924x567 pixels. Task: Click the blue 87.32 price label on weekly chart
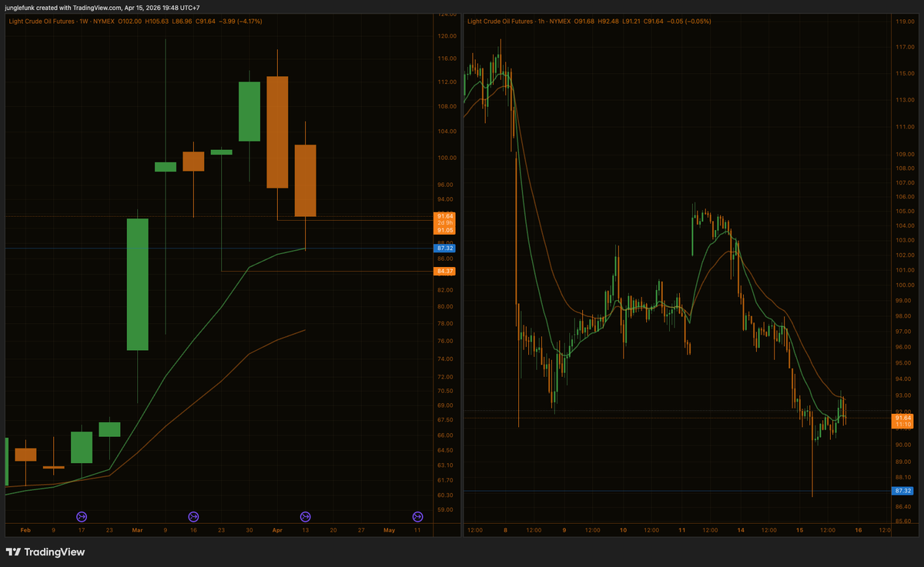pos(445,248)
